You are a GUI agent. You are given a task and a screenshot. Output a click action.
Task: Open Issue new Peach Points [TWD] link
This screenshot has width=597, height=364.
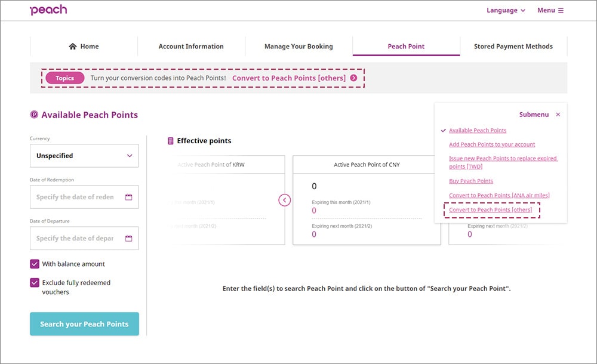point(503,162)
